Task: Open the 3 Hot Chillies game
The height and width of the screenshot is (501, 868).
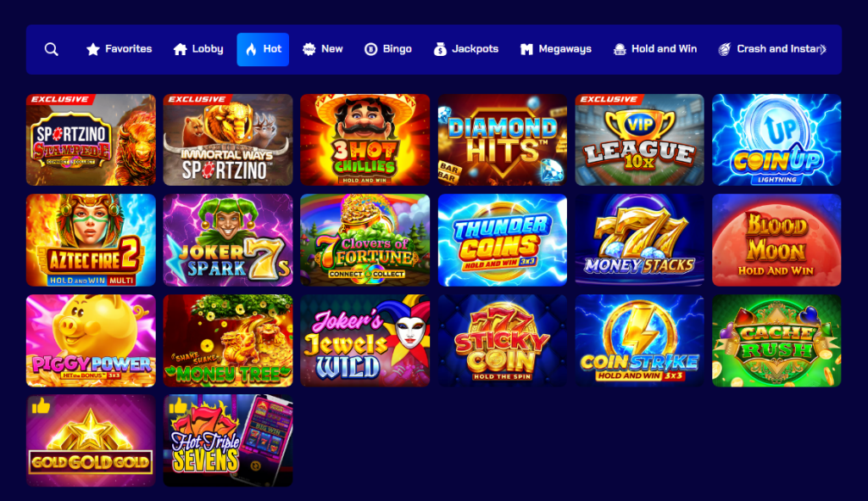Action: click(x=364, y=140)
